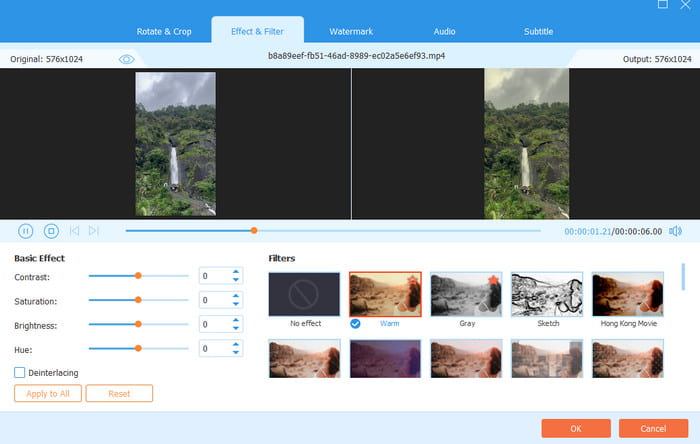
Task: Increase the Contrast value with up arrow
Action: click(236, 272)
